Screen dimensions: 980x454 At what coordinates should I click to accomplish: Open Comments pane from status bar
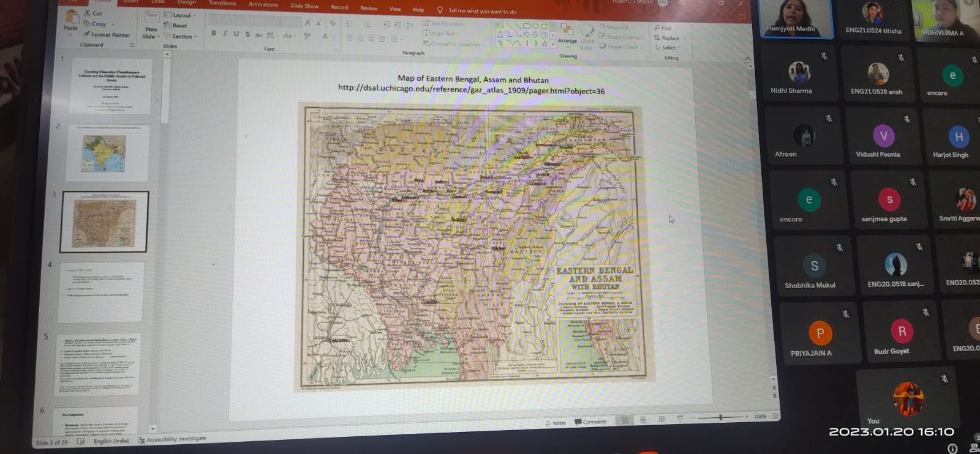tap(590, 422)
